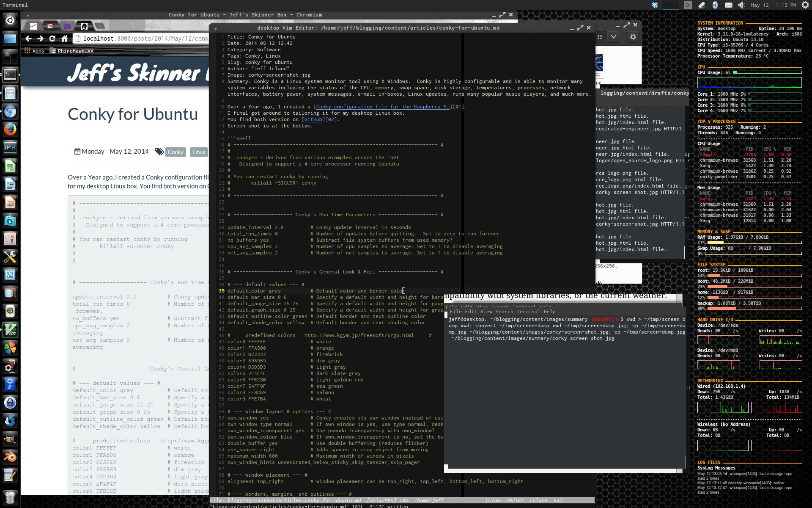The image size is (812, 508).
Task: Open Terminal's Help menu
Action: (549, 312)
